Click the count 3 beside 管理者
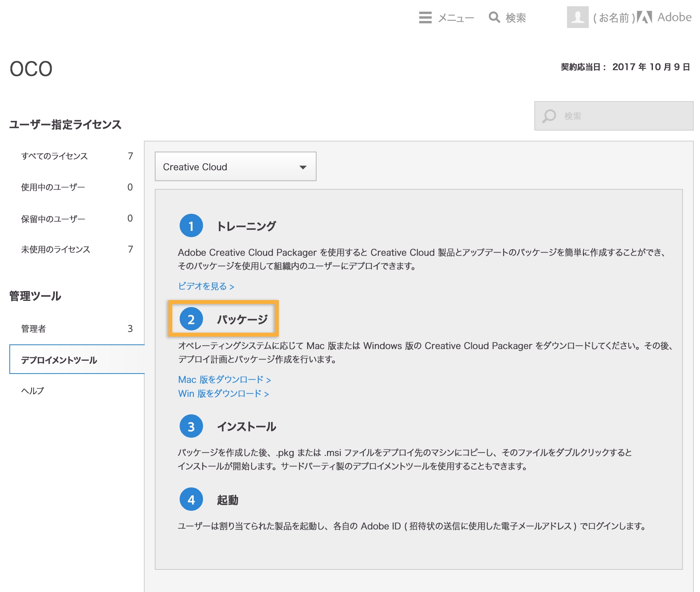Viewport: 700px width, 592px height. [x=130, y=329]
